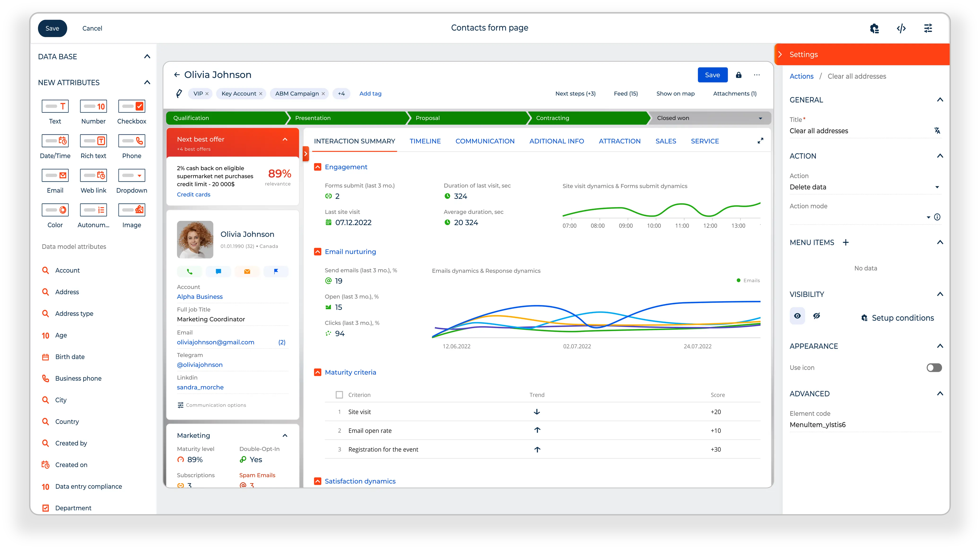980x549 pixels.
Task: Check the Criterion header checkbox in Maturity criteria
Action: coord(339,395)
